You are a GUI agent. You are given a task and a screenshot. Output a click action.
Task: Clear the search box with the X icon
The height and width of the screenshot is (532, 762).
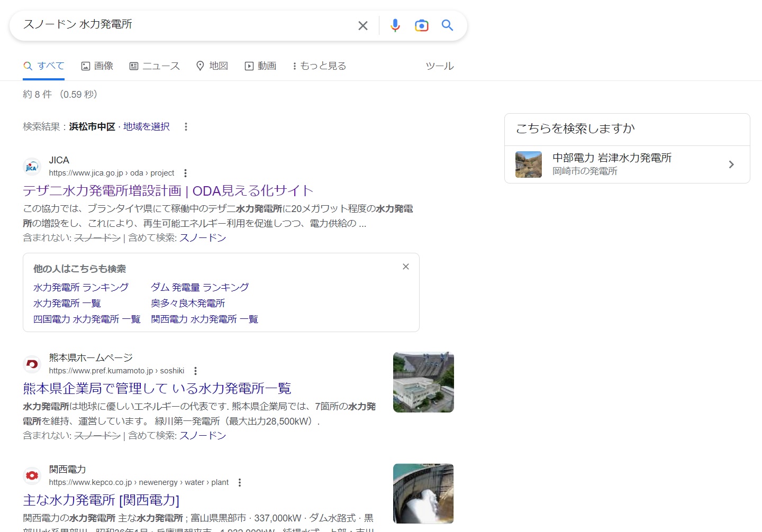pos(363,25)
